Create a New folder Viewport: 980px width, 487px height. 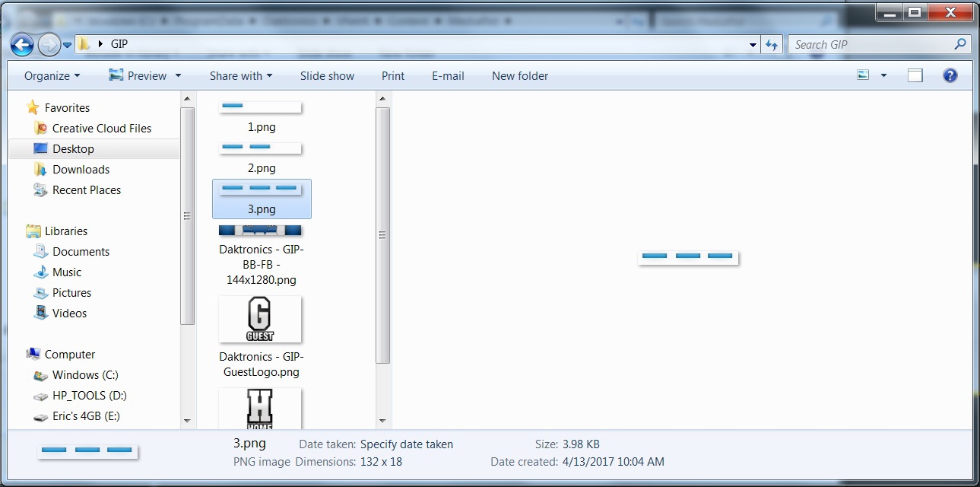click(x=519, y=76)
